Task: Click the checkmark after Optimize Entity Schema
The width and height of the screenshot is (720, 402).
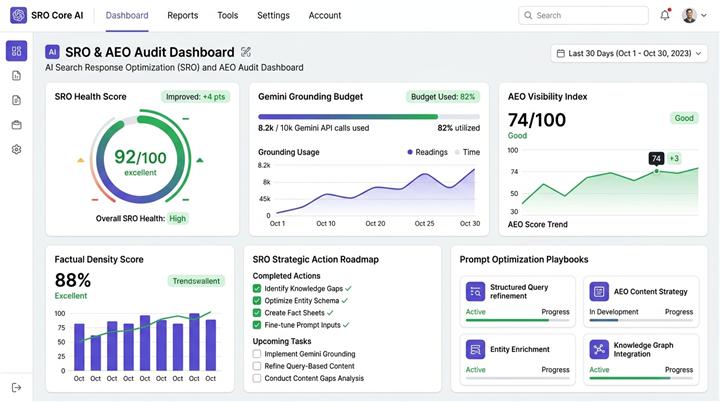Action: [344, 300]
